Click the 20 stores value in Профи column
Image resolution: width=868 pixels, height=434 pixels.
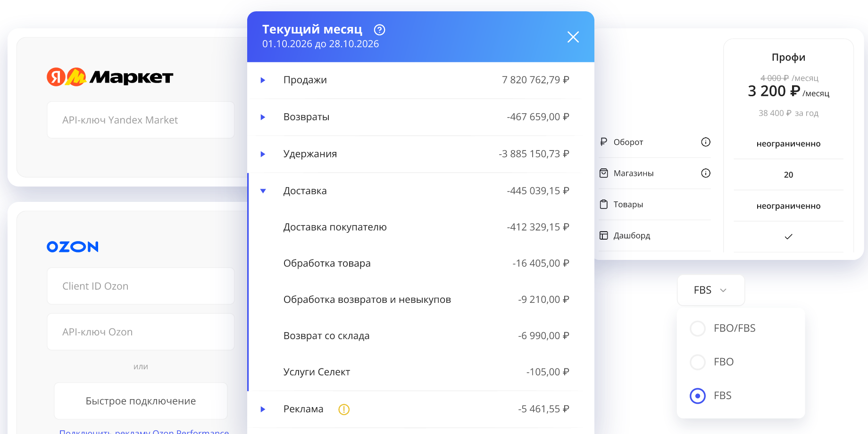789,175
